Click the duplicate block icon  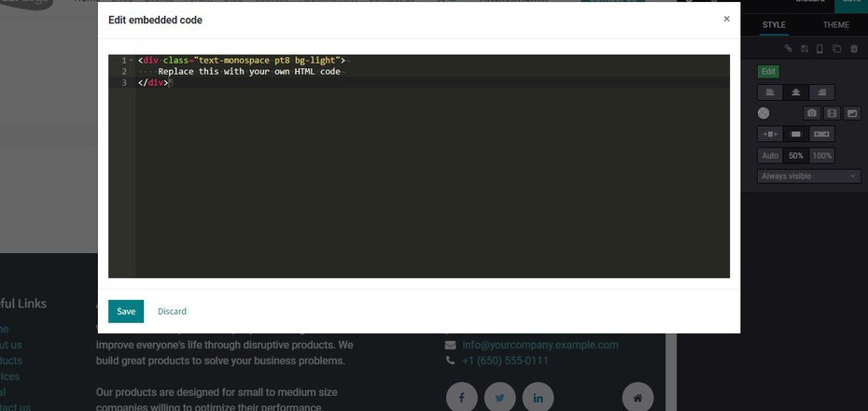[837, 49]
